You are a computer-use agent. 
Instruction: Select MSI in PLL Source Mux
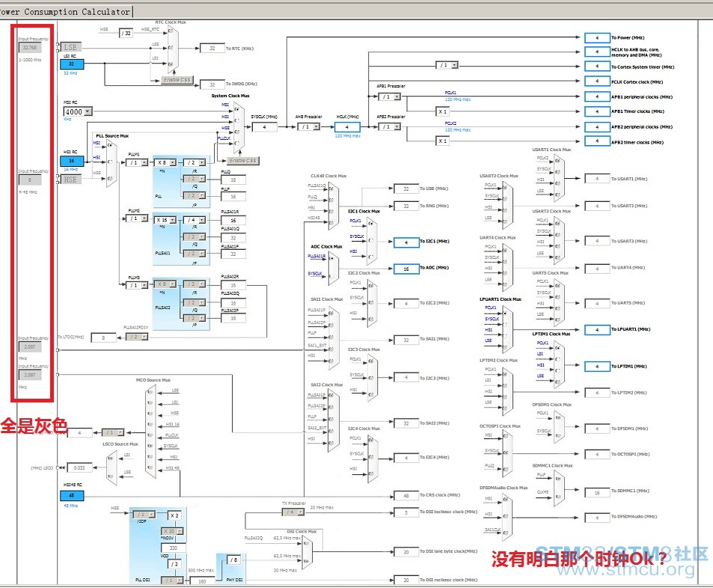tap(110, 147)
